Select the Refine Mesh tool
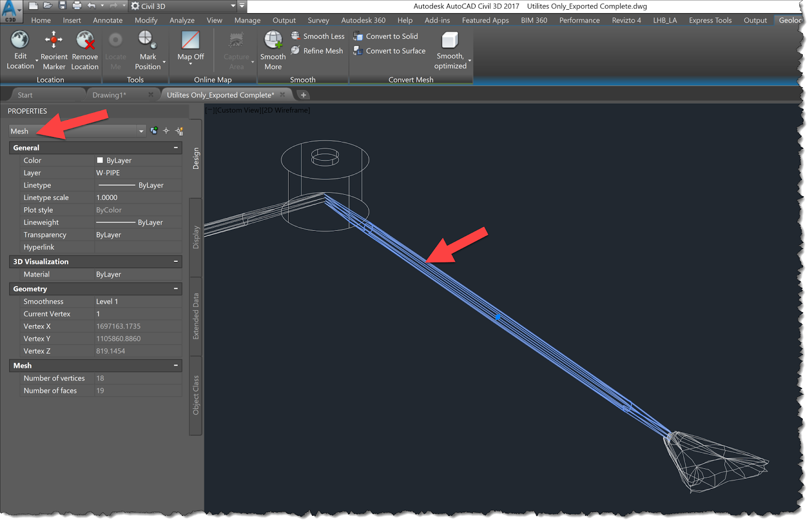Viewport: 812px width, 525px height. click(317, 51)
